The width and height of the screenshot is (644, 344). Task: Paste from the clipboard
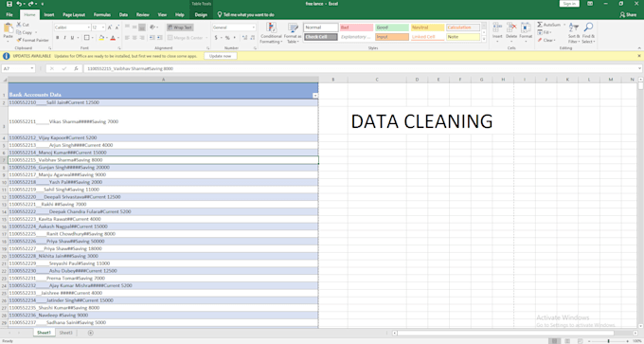pyautogui.click(x=8, y=32)
